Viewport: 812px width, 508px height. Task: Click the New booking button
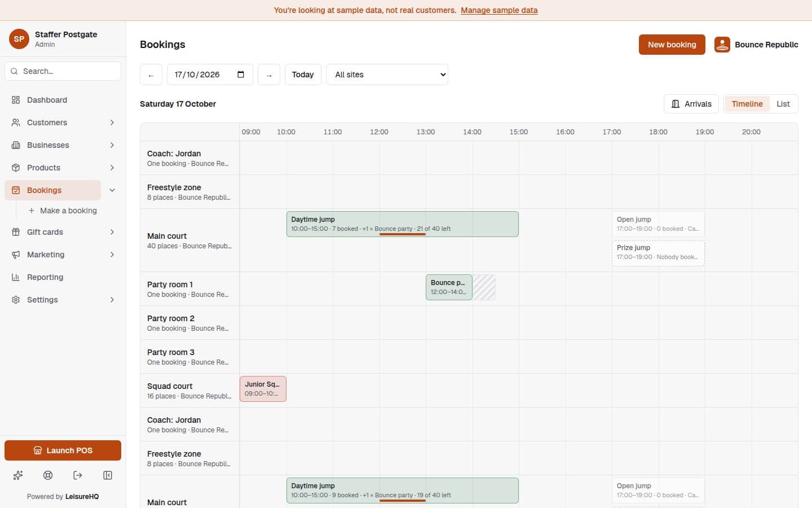click(x=672, y=45)
